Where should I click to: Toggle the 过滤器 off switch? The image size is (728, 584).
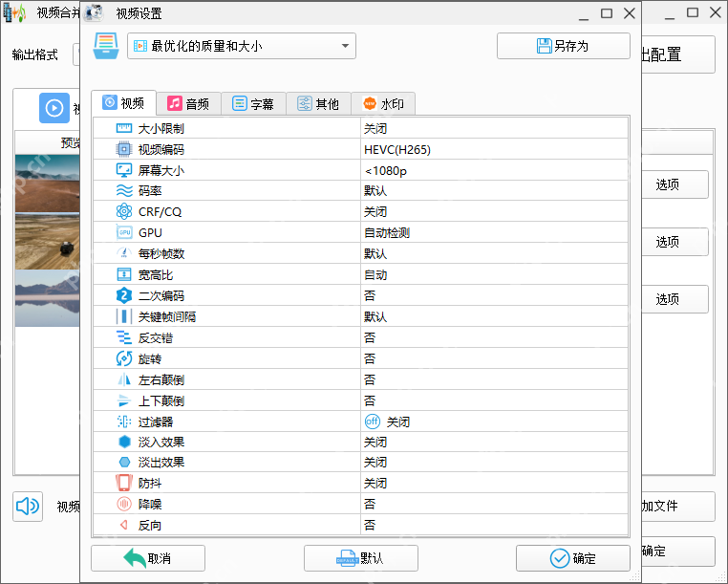372,422
